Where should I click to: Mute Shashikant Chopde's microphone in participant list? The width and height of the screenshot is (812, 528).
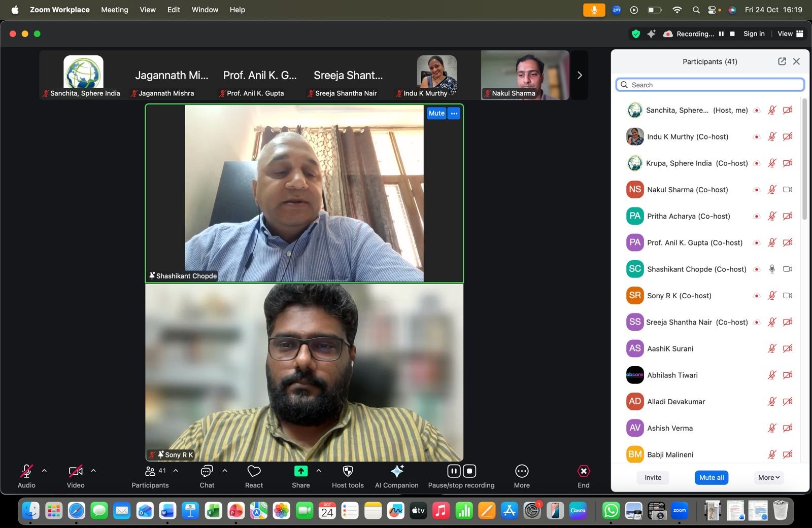point(772,269)
